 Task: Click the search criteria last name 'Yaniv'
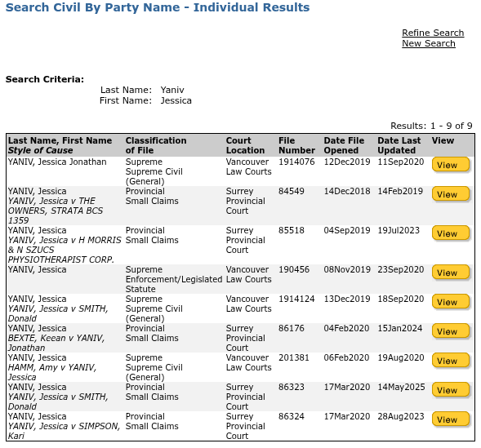[x=172, y=90]
